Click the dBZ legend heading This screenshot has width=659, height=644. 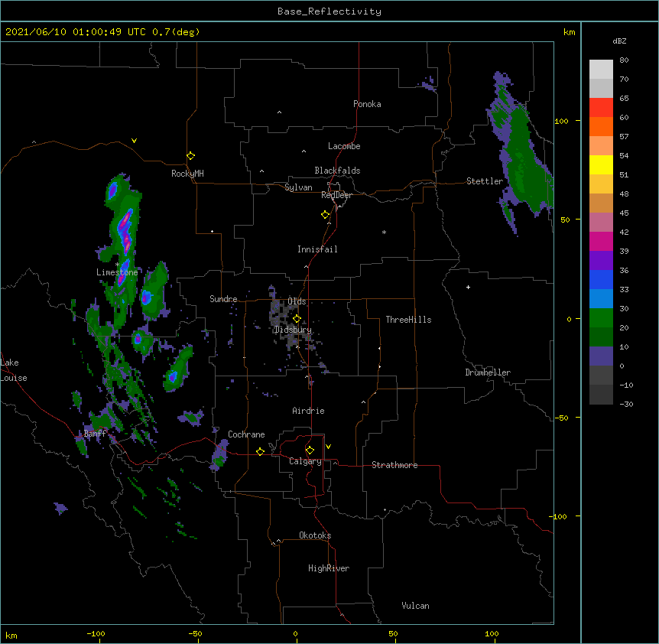click(619, 41)
